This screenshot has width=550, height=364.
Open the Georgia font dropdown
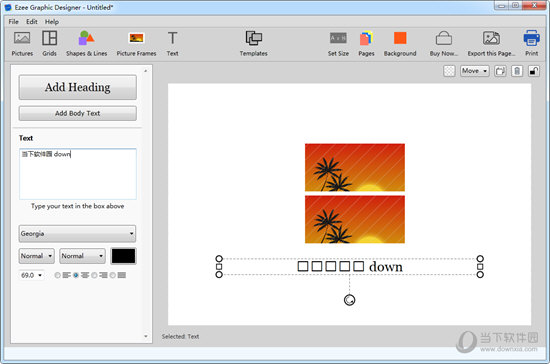77,234
